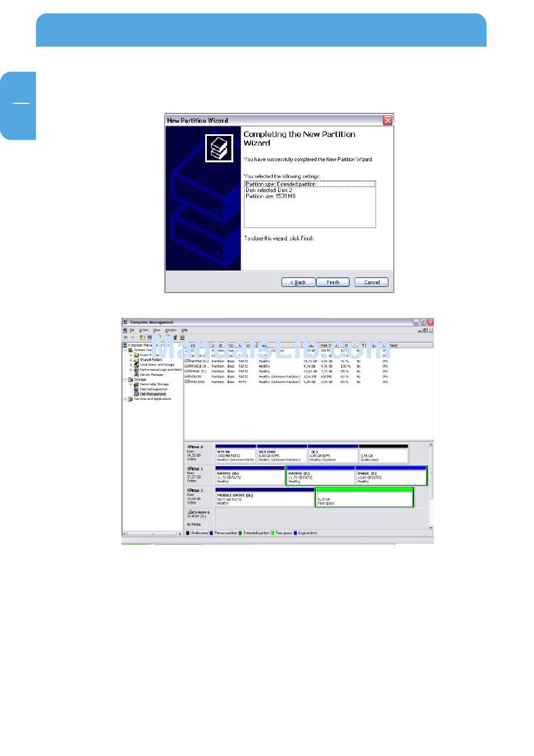The image size is (534, 756).
Task: Select Performance Logs and Alerts node
Action: [x=161, y=370]
